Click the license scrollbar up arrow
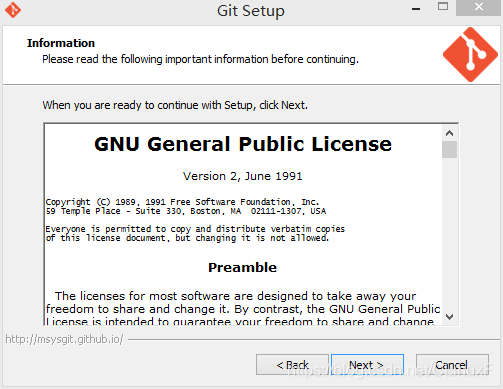Screen dimensions: 503x389 click(449, 133)
